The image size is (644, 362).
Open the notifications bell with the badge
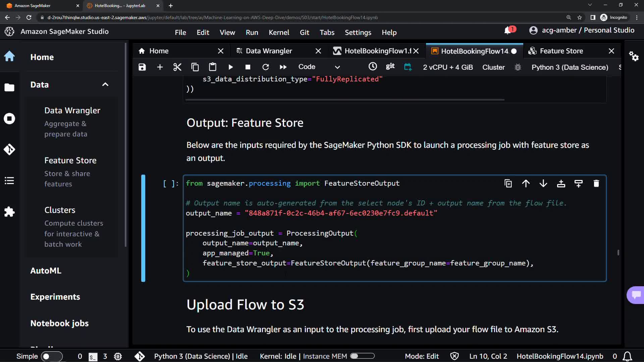tap(508, 31)
